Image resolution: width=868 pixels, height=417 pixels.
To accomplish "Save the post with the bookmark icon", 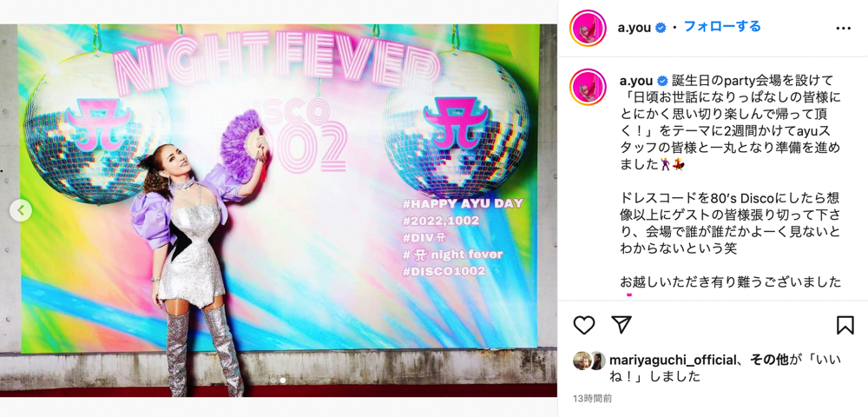I will [x=845, y=325].
